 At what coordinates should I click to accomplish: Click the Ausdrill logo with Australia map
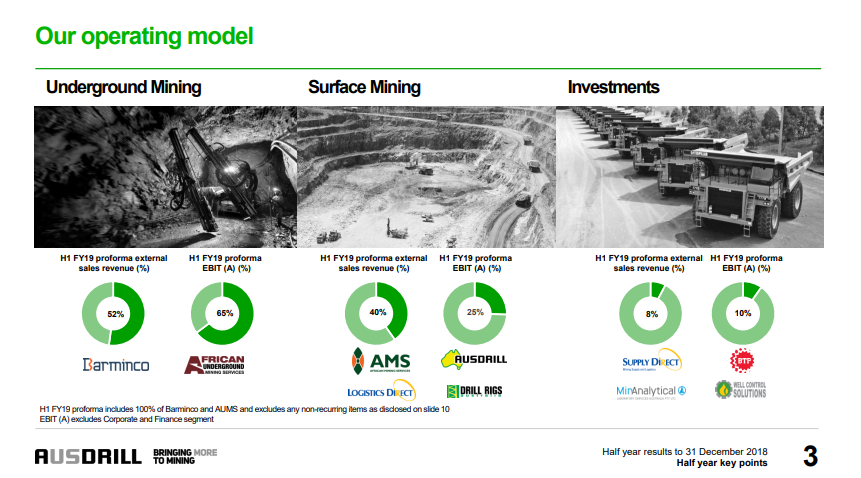click(474, 359)
